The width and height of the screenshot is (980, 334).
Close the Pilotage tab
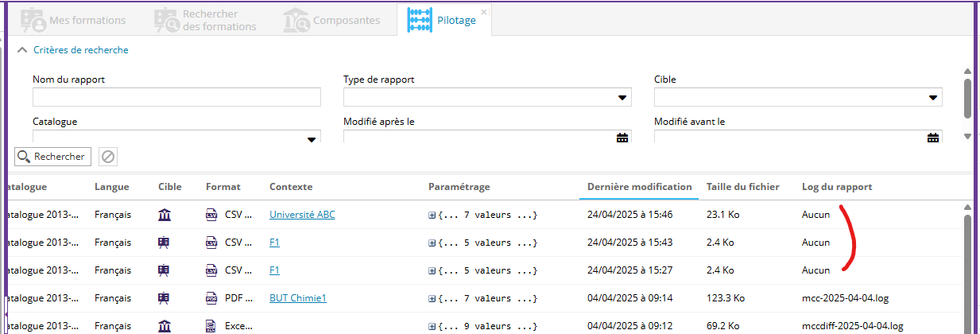pos(484,12)
